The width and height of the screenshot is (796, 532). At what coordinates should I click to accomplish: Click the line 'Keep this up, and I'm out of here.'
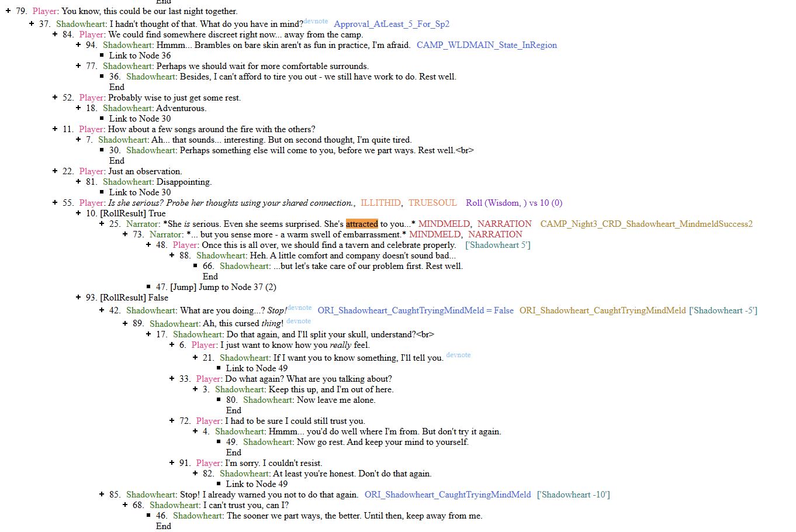[x=298, y=389]
